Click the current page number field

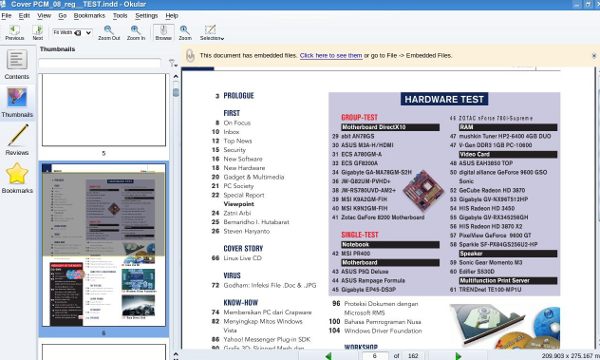pos(375,356)
